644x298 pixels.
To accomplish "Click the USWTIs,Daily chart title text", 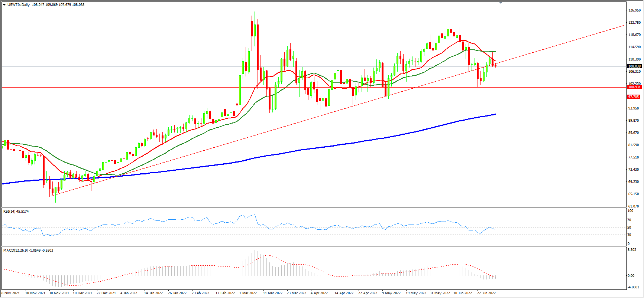I will pyautogui.click(x=19, y=5).
